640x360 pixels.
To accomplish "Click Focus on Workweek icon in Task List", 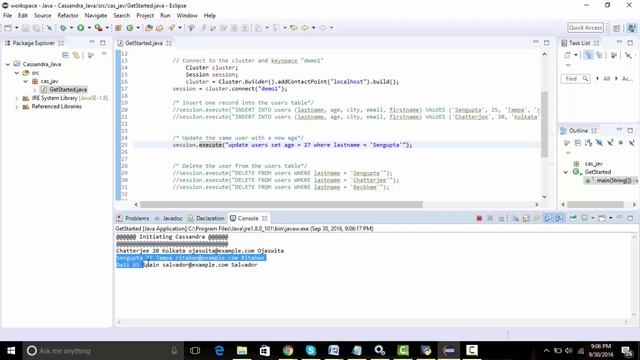I will (613, 55).
